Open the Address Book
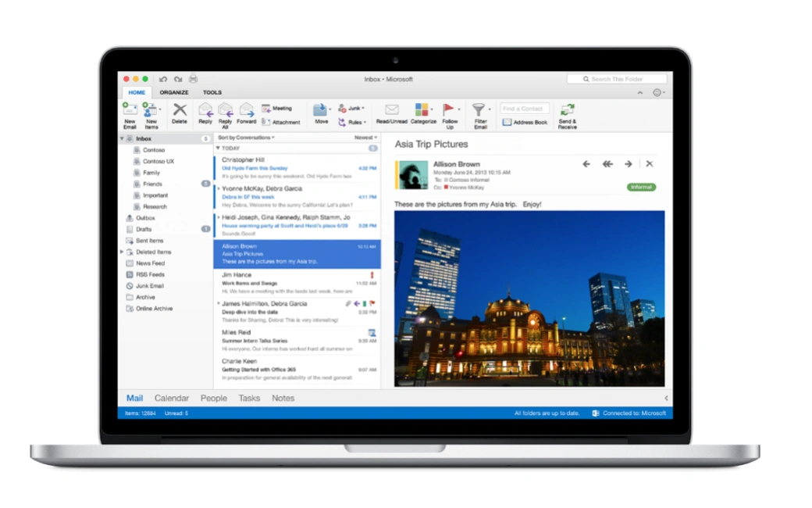Image resolution: width=812 pixels, height=508 pixels. [525, 120]
